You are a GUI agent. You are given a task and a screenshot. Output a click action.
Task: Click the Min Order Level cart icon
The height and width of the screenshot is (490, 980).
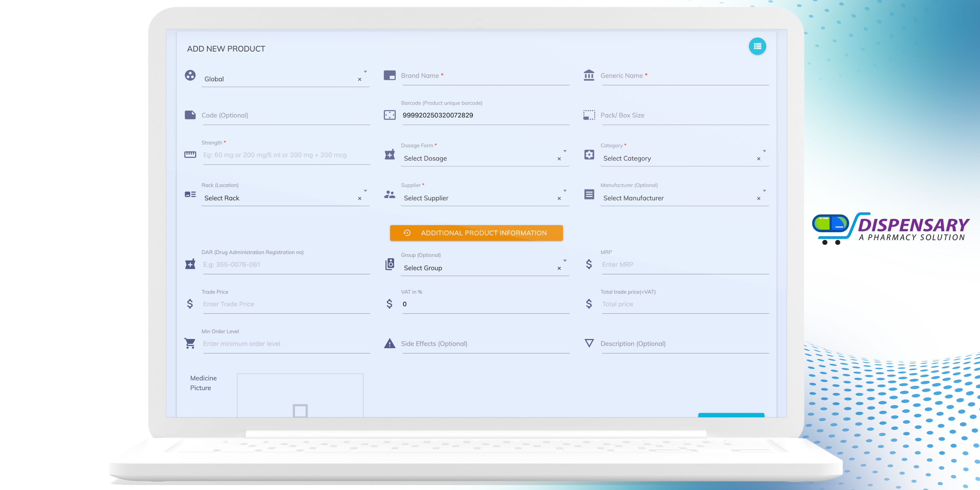[x=190, y=343]
